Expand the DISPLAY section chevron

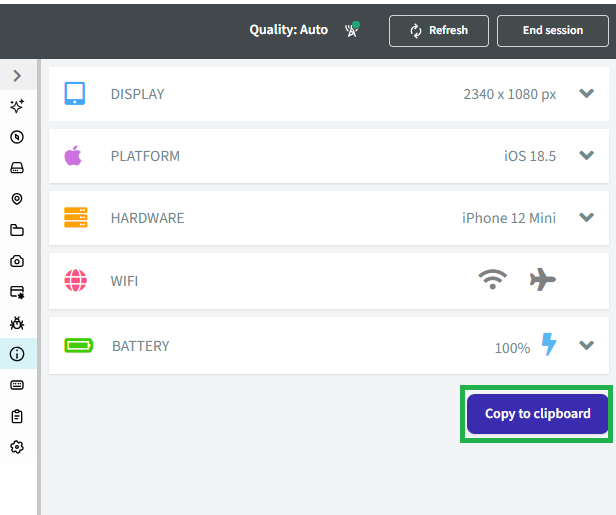pyautogui.click(x=587, y=94)
